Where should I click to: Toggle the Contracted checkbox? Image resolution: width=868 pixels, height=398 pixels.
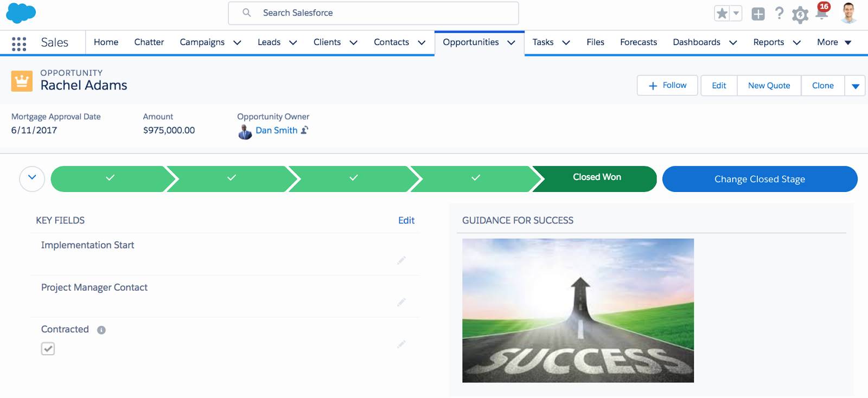point(48,349)
